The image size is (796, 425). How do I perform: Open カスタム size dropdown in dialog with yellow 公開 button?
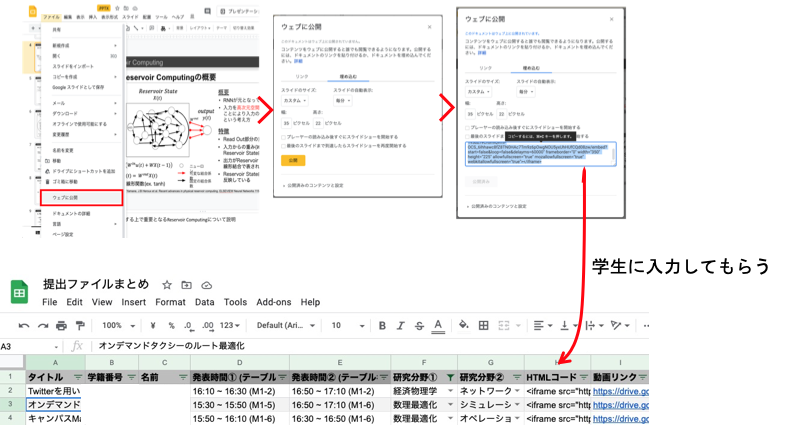[x=295, y=101]
